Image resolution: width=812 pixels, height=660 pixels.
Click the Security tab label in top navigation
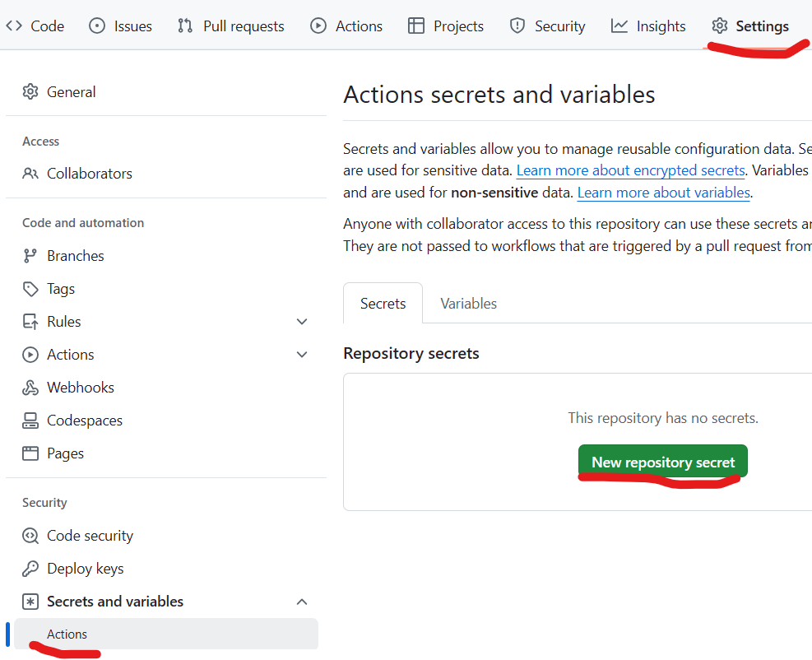point(559,26)
